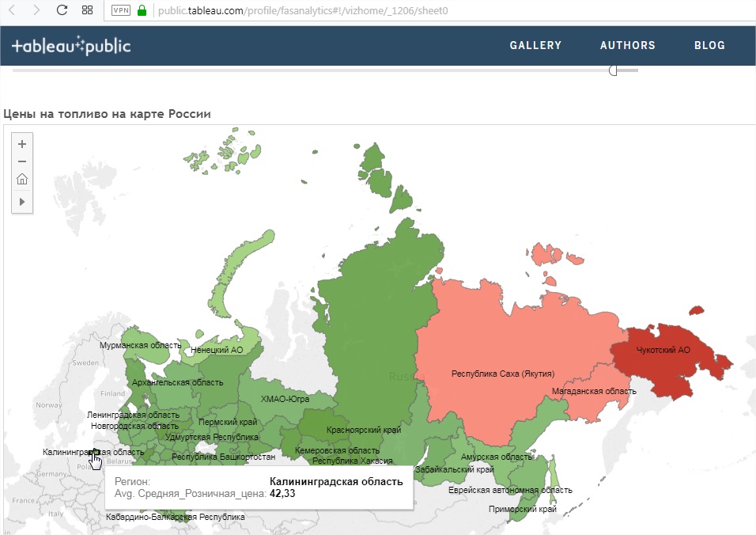Expand map tools with the arrow button
Viewport: 756px width, 535px height.
coord(22,202)
